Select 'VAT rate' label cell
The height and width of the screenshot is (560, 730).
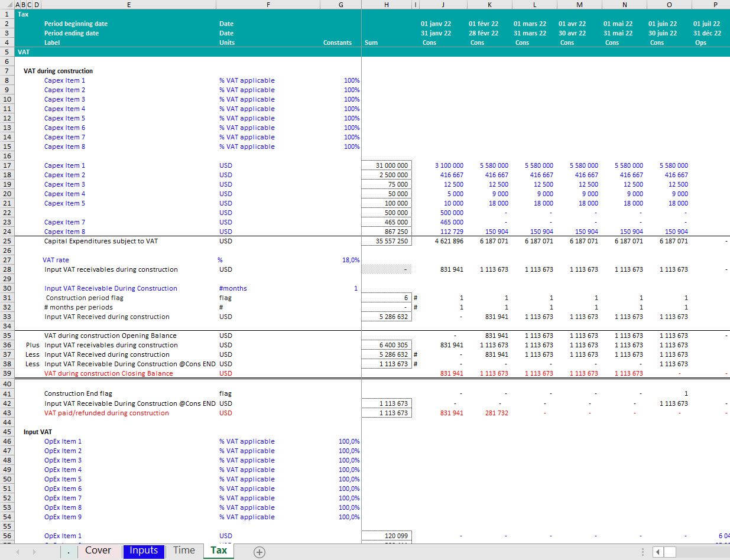point(56,260)
